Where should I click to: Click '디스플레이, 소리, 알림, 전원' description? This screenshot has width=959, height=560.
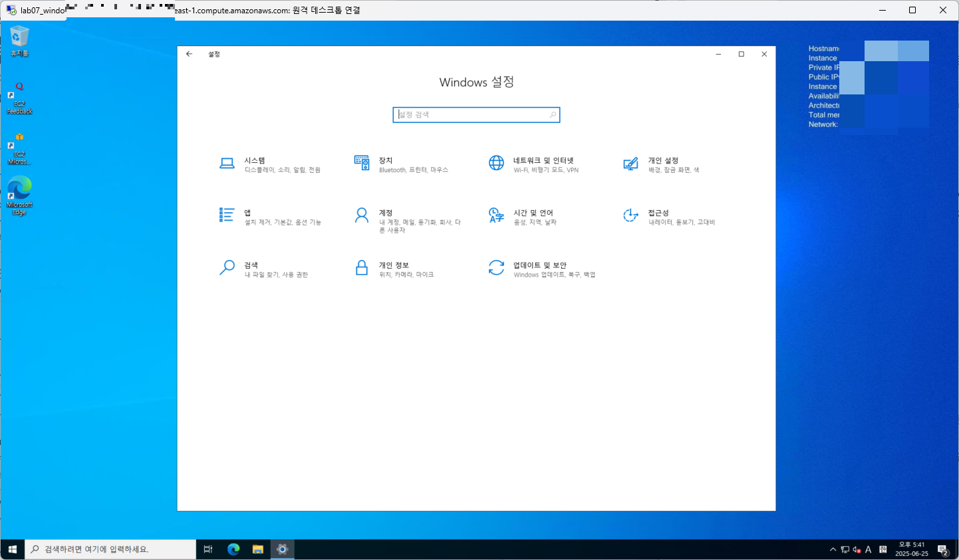tap(283, 170)
